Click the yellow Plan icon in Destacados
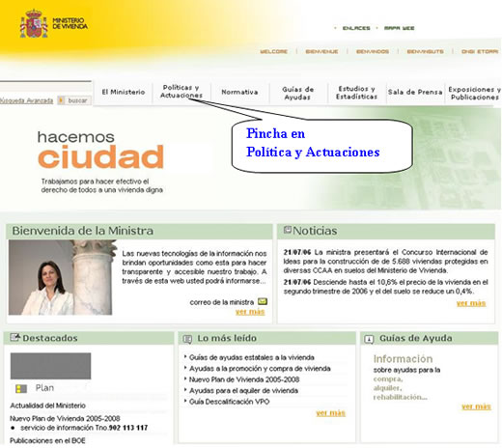 tap(21, 389)
